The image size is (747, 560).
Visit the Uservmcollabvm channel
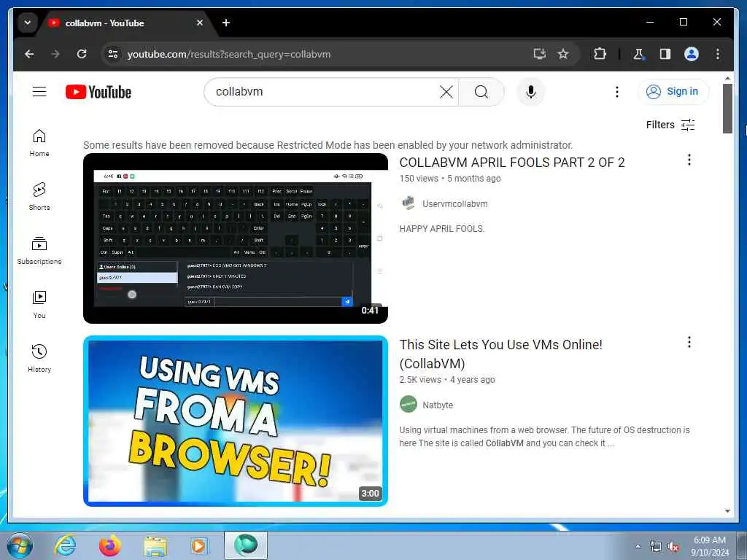pyautogui.click(x=455, y=204)
